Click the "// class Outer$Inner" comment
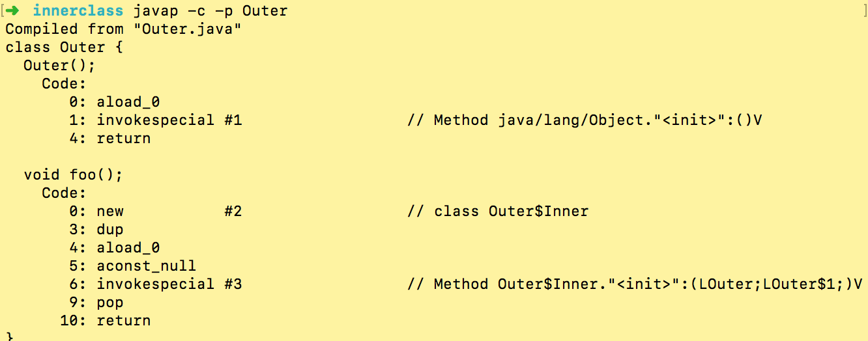 point(498,211)
